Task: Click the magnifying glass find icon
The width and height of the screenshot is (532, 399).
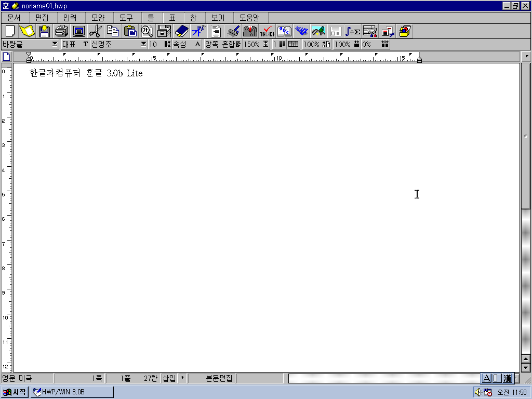Action: 147,31
